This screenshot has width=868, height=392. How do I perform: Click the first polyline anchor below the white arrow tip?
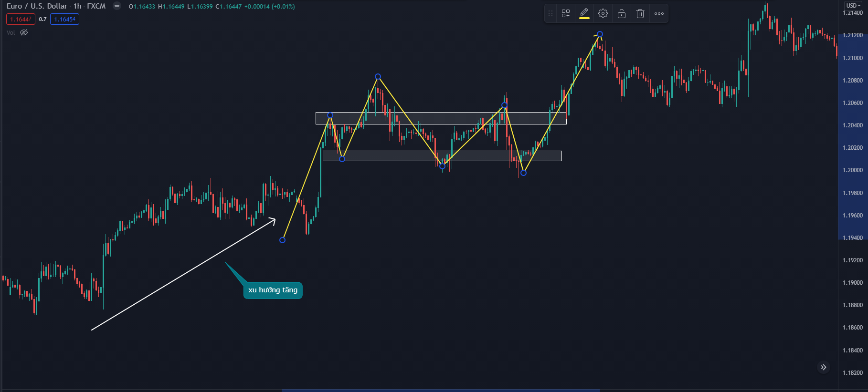[282, 240]
